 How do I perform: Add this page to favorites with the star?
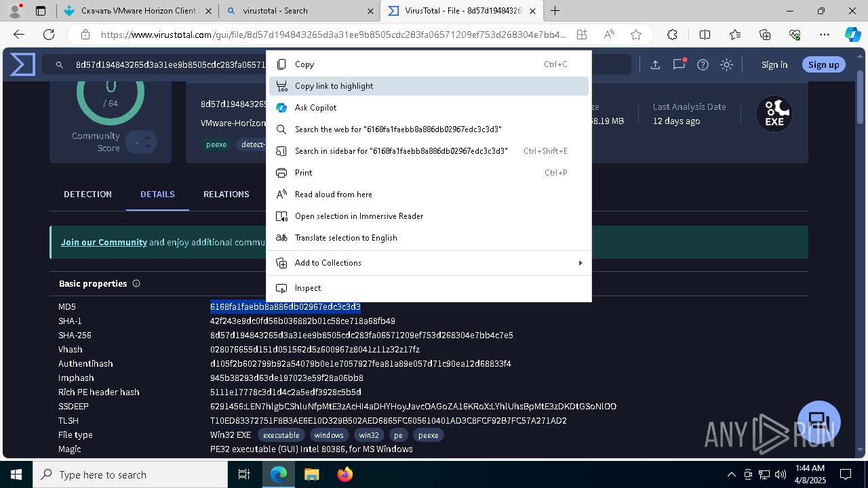(636, 35)
